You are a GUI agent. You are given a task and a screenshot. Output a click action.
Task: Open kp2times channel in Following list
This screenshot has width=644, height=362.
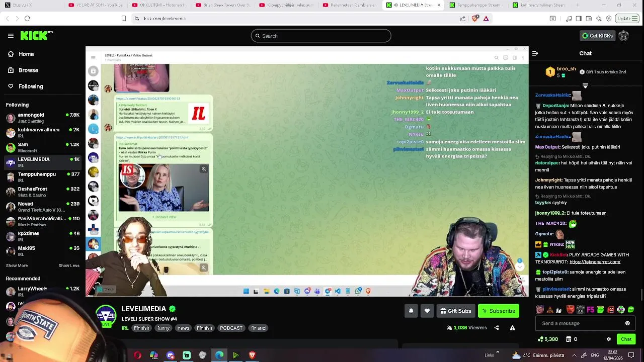(43, 236)
